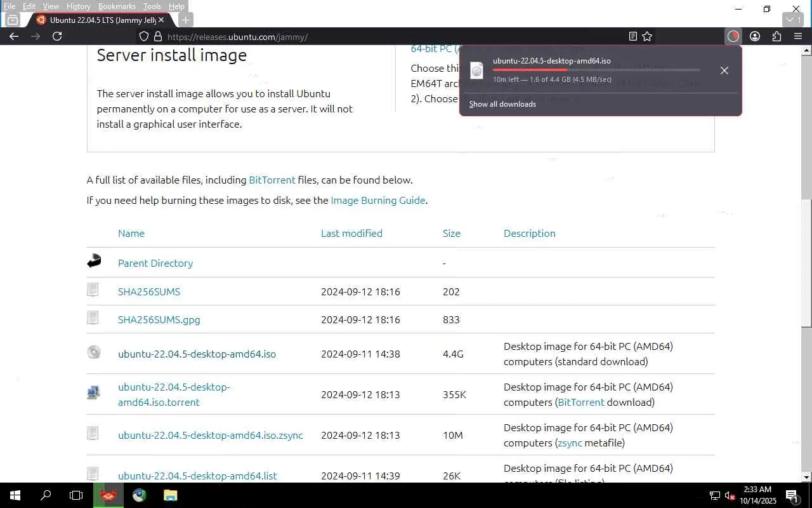Image resolution: width=812 pixels, height=508 pixels.
Task: Close the Ubuntu 22.04.5 LTS tab
Action: click(161, 20)
